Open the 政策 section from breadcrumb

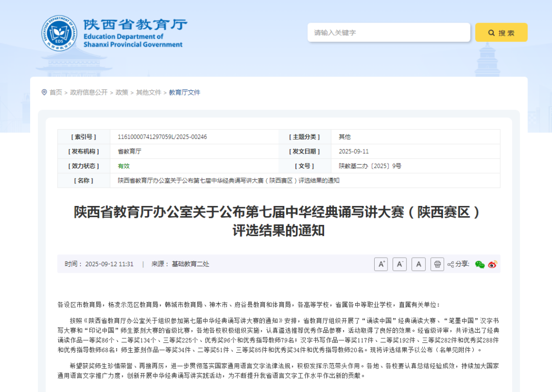click(122, 93)
